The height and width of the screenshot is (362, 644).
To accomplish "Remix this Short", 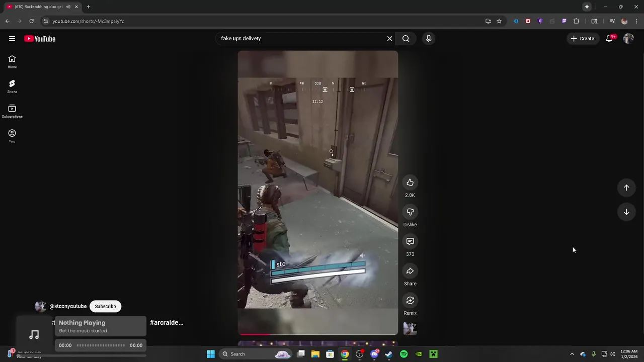I will tap(410, 301).
